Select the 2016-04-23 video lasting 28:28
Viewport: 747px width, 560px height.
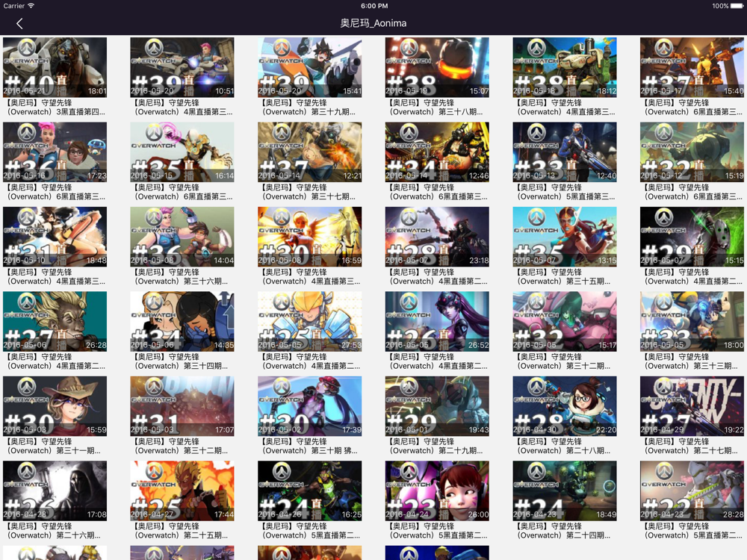pyautogui.click(x=692, y=491)
